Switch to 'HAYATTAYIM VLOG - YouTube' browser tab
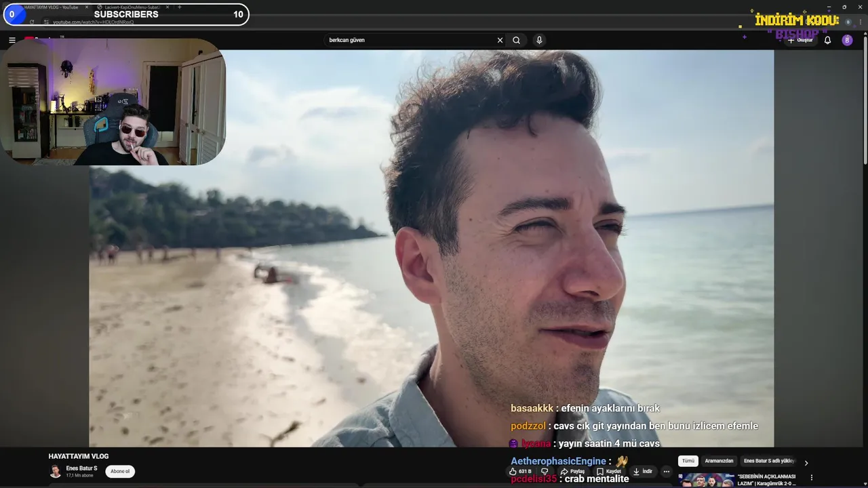 53,7
